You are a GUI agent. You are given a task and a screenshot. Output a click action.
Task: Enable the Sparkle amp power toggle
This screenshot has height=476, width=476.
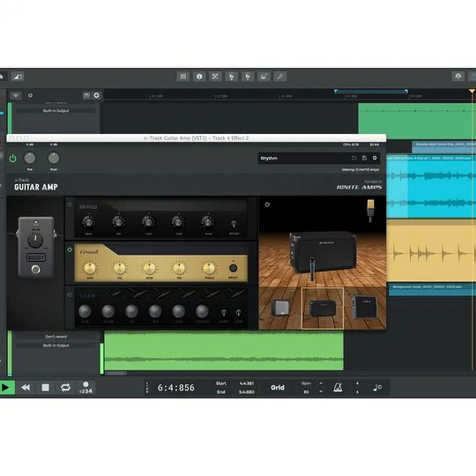click(69, 204)
